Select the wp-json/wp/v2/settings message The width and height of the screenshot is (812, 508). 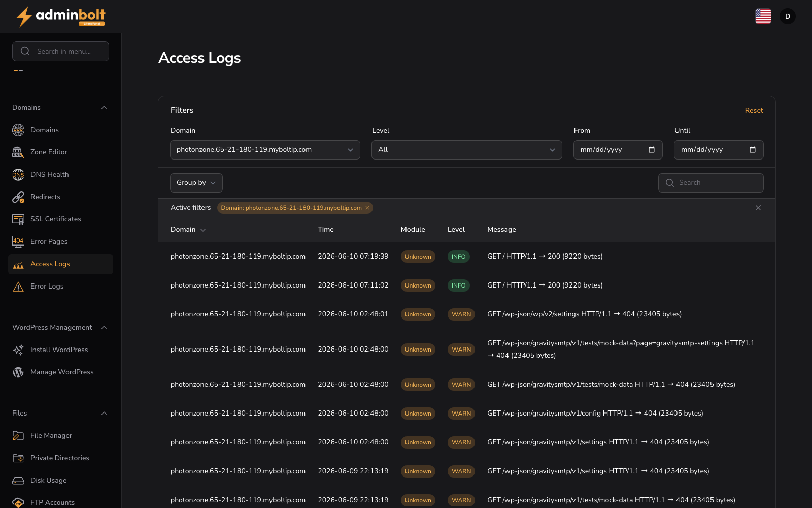[584, 314]
